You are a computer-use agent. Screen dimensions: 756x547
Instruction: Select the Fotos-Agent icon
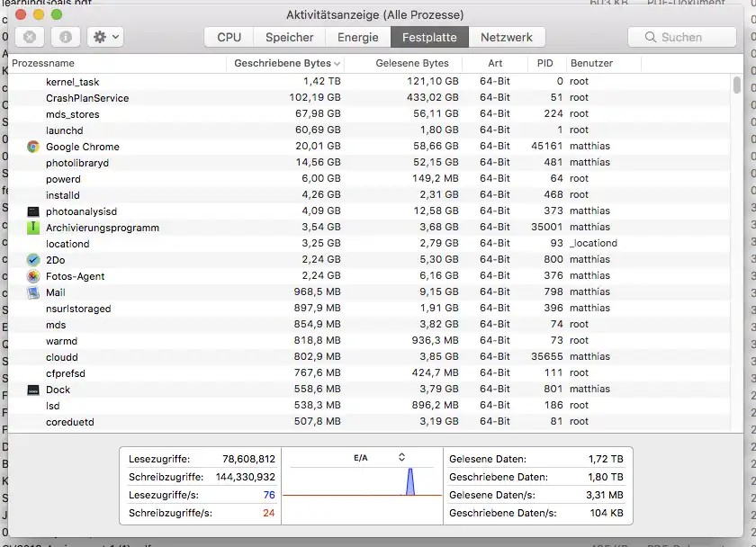click(31, 275)
